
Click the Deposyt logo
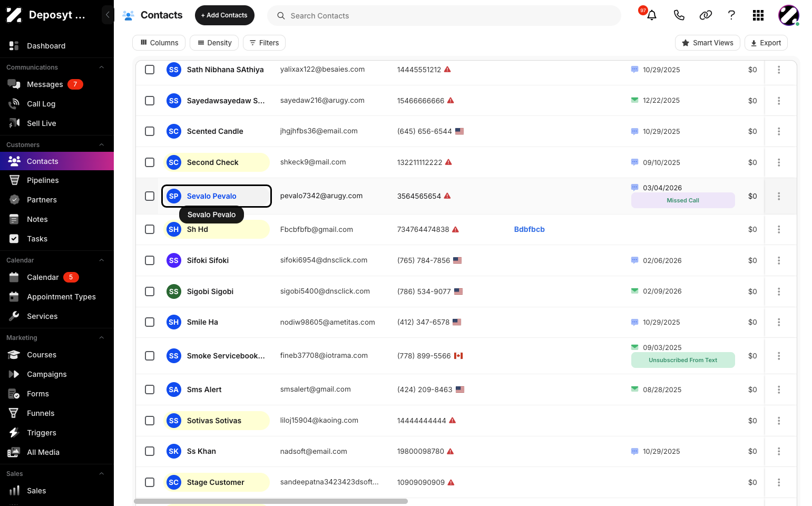[14, 15]
